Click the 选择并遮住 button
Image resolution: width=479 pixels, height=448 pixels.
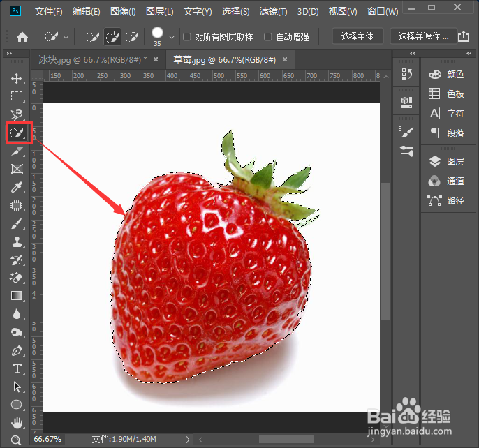tap(423, 37)
